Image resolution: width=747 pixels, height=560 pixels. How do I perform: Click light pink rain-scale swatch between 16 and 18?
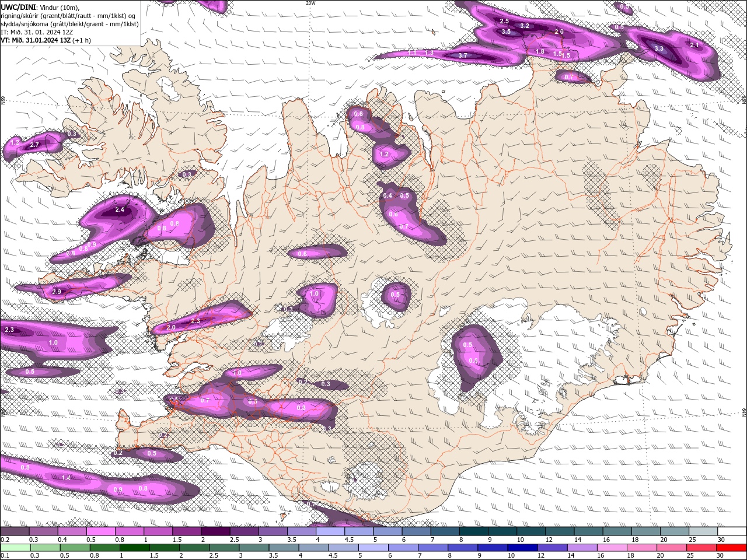612,548
